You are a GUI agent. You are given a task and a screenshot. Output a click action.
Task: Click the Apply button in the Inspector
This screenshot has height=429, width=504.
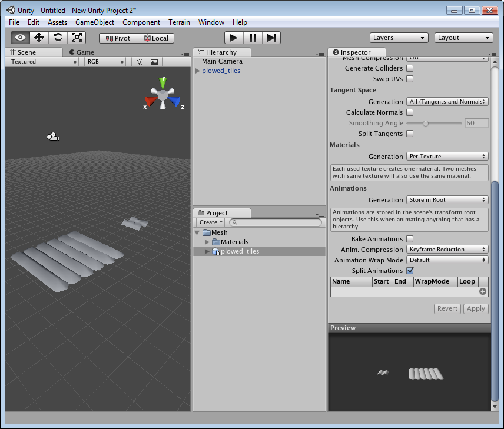coord(476,308)
